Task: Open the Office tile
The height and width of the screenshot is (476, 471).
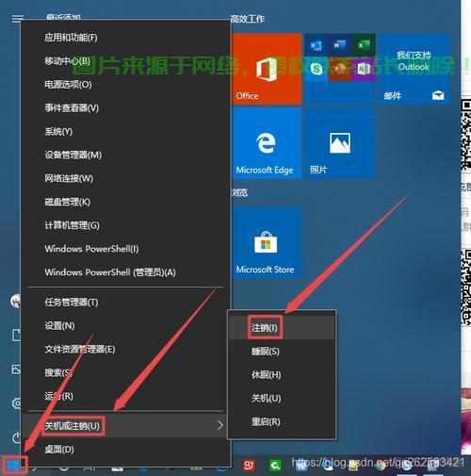Action: [268, 69]
